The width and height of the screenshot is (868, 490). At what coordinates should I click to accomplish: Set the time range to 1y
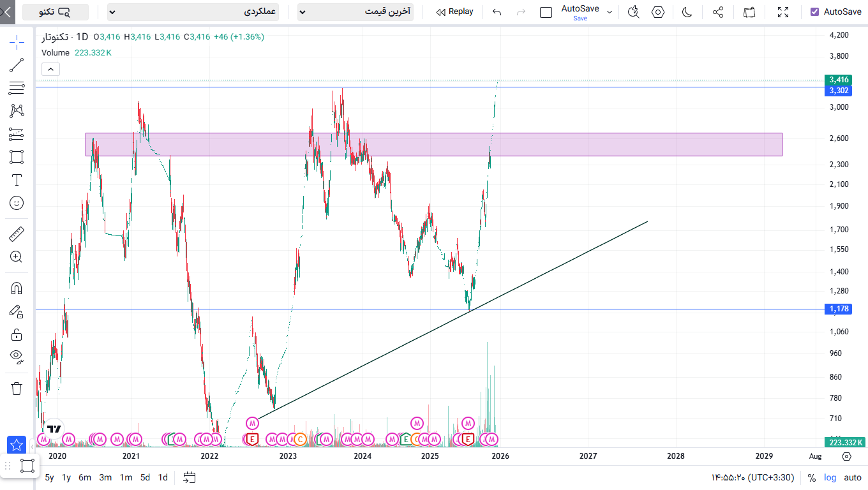point(66,477)
